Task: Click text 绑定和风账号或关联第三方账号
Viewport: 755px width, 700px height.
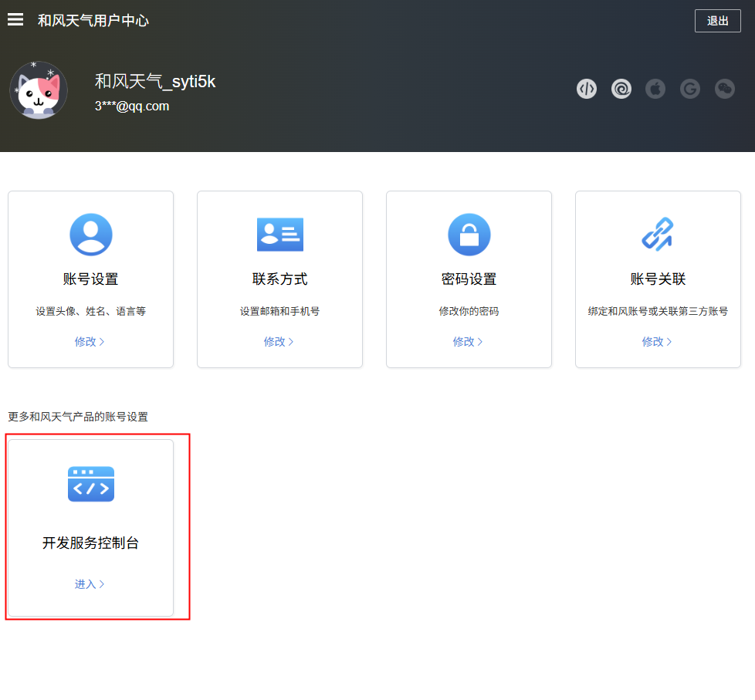Action: click(x=658, y=311)
